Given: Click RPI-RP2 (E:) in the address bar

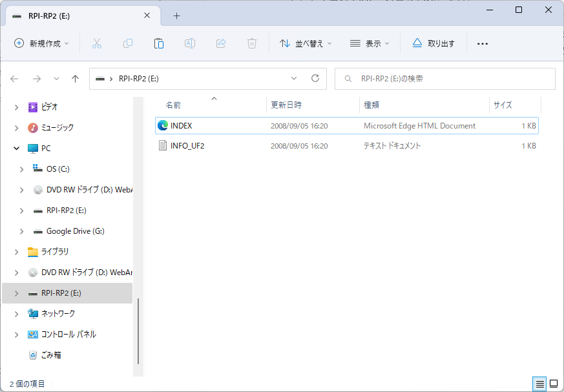Looking at the screenshot, I should [x=139, y=79].
